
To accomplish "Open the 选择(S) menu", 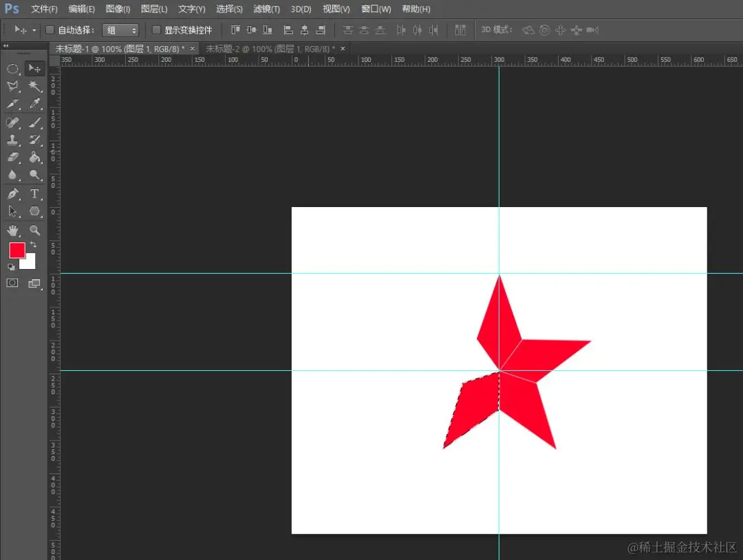I will [229, 9].
